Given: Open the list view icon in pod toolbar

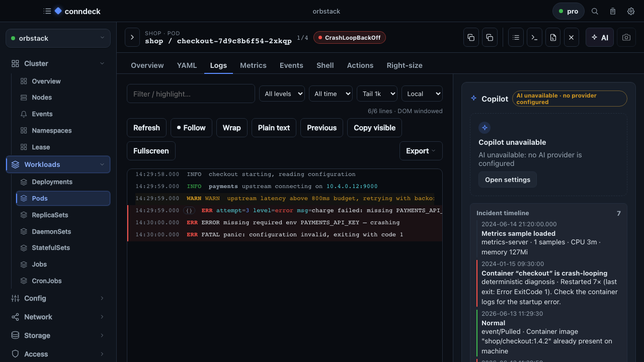Looking at the screenshot, I should (516, 38).
